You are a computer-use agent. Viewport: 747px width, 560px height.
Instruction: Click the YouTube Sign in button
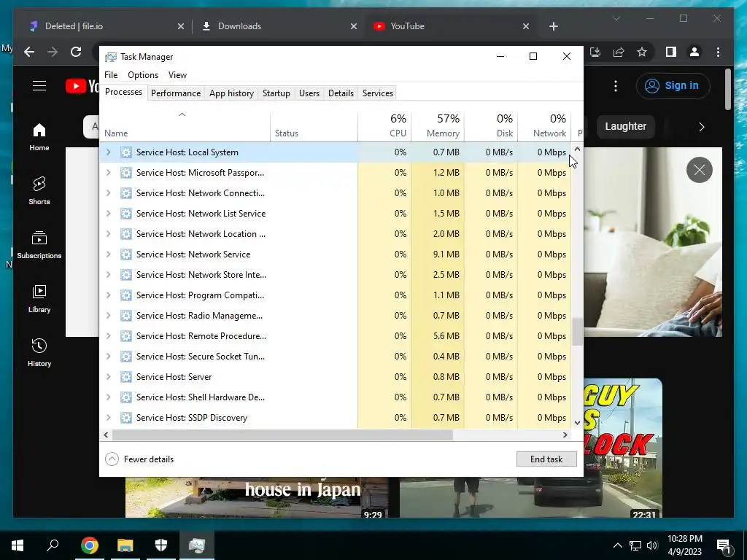[x=672, y=86]
